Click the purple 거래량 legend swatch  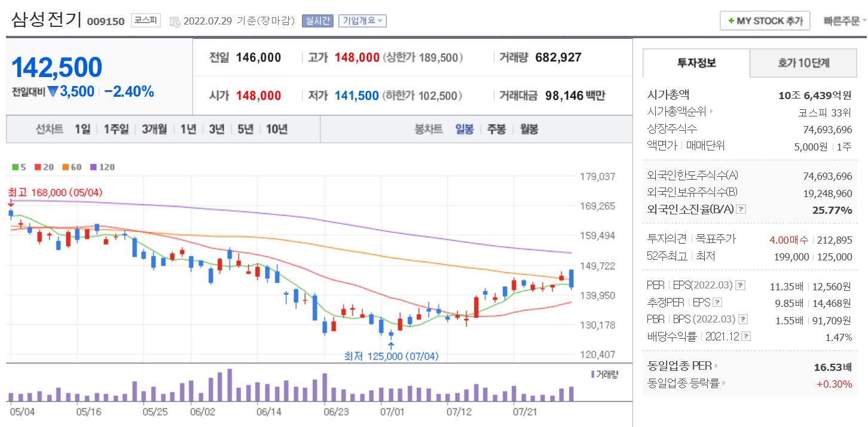click(593, 374)
